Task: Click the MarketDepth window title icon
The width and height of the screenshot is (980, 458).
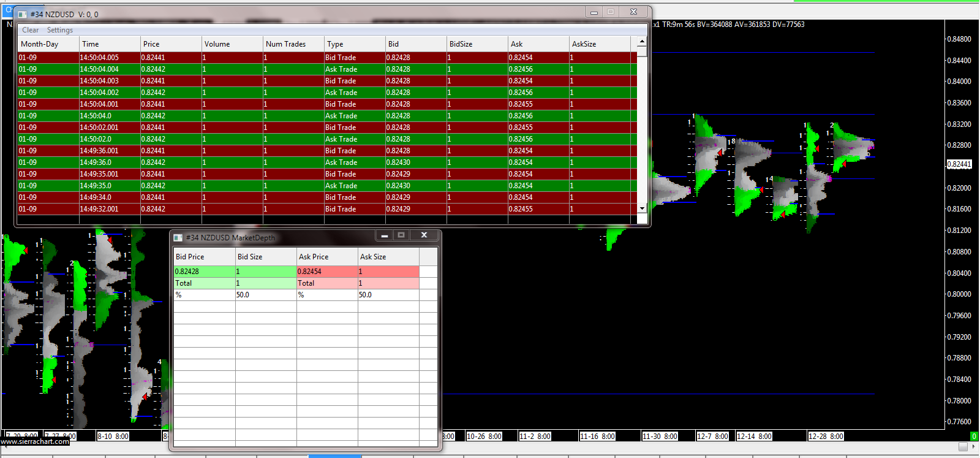Action: tap(178, 237)
